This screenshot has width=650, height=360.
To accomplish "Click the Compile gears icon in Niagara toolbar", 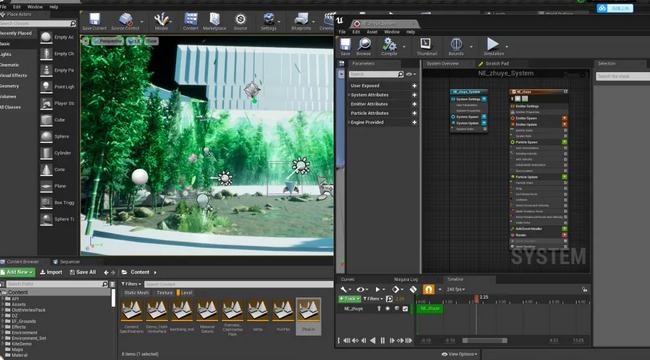I will (x=389, y=44).
